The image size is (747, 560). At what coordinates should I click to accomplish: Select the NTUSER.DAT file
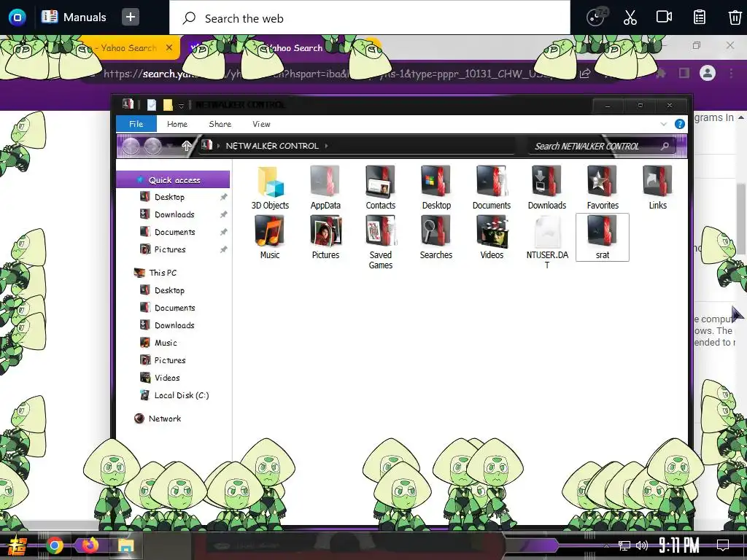(547, 242)
